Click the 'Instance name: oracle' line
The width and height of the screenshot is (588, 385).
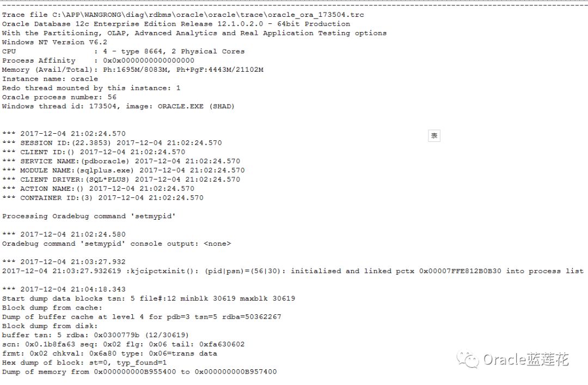pos(50,79)
